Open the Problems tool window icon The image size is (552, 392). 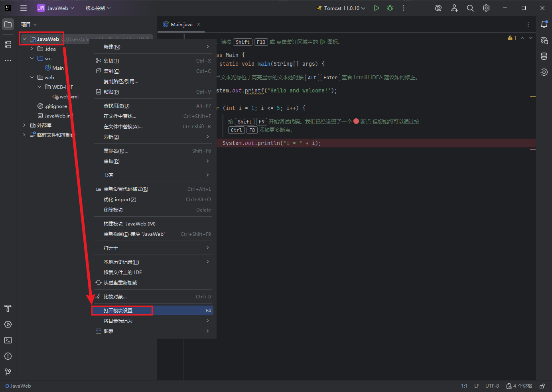pyautogui.click(x=8, y=356)
